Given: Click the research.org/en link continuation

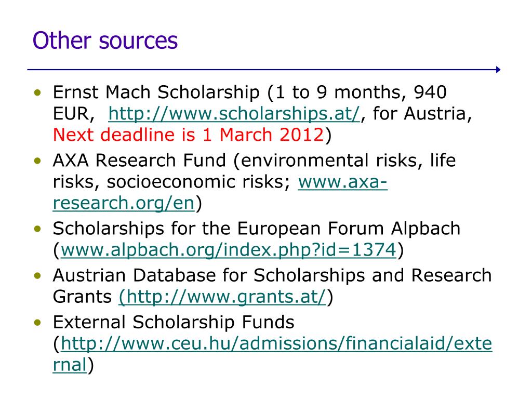Looking at the screenshot, I should click(x=124, y=203).
